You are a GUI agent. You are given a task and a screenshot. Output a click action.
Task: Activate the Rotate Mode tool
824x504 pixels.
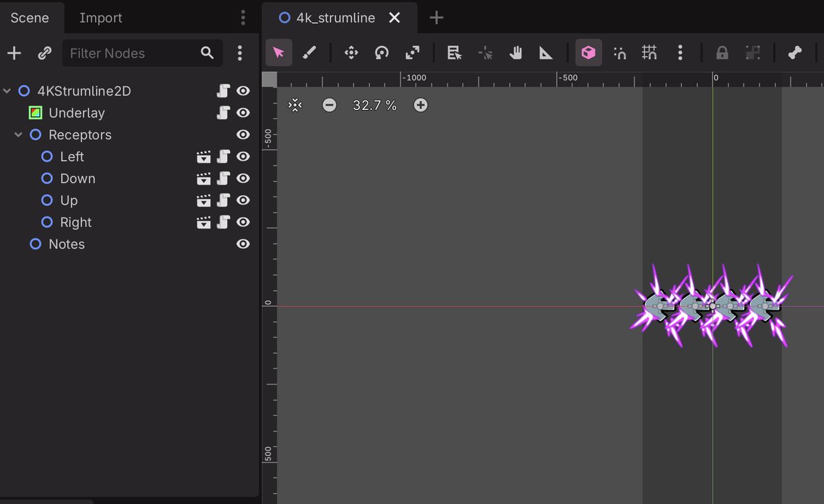pyautogui.click(x=382, y=53)
